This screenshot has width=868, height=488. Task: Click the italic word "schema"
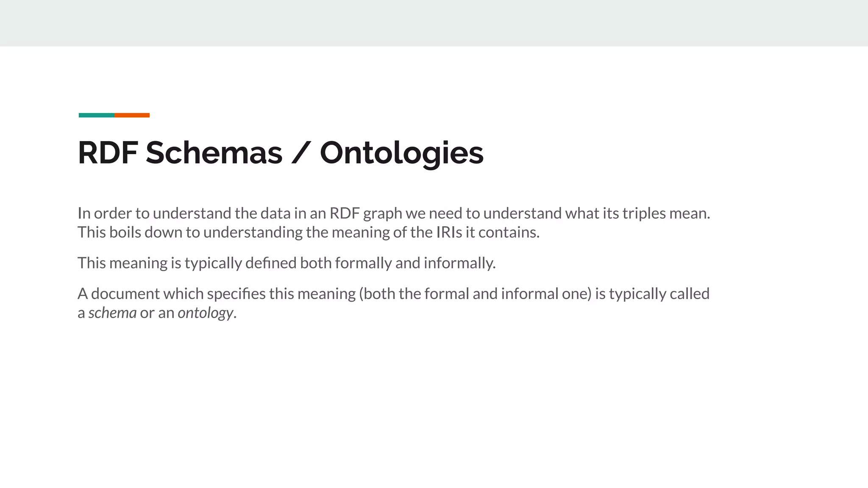112,313
